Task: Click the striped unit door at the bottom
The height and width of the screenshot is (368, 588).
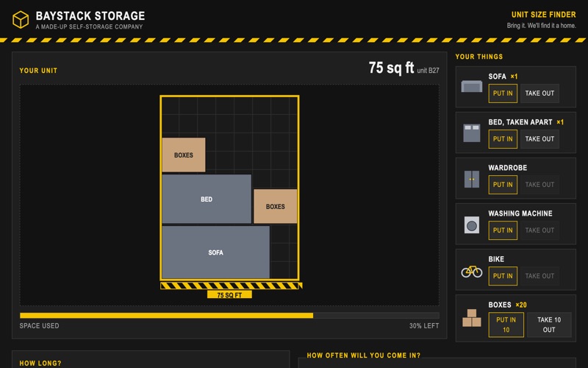Action: tap(231, 286)
